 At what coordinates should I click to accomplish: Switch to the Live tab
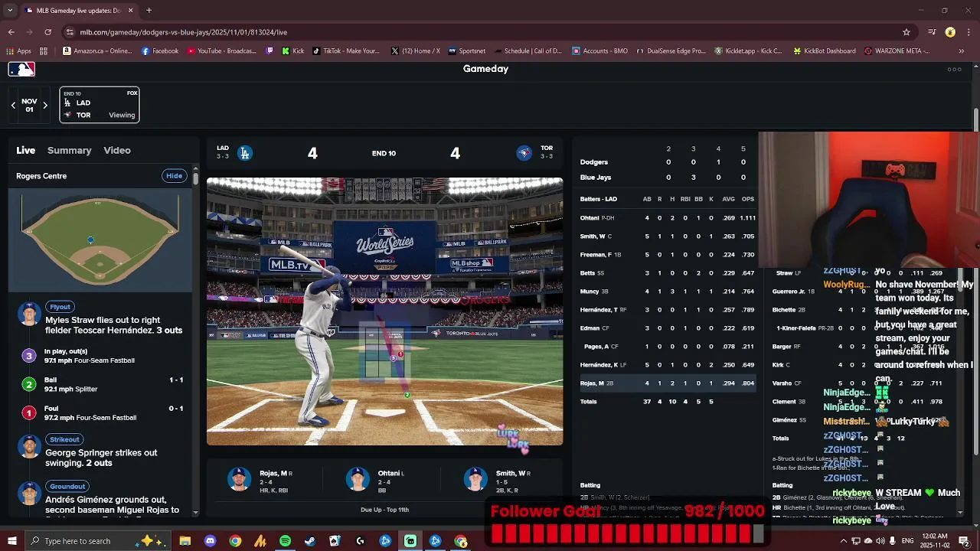26,151
